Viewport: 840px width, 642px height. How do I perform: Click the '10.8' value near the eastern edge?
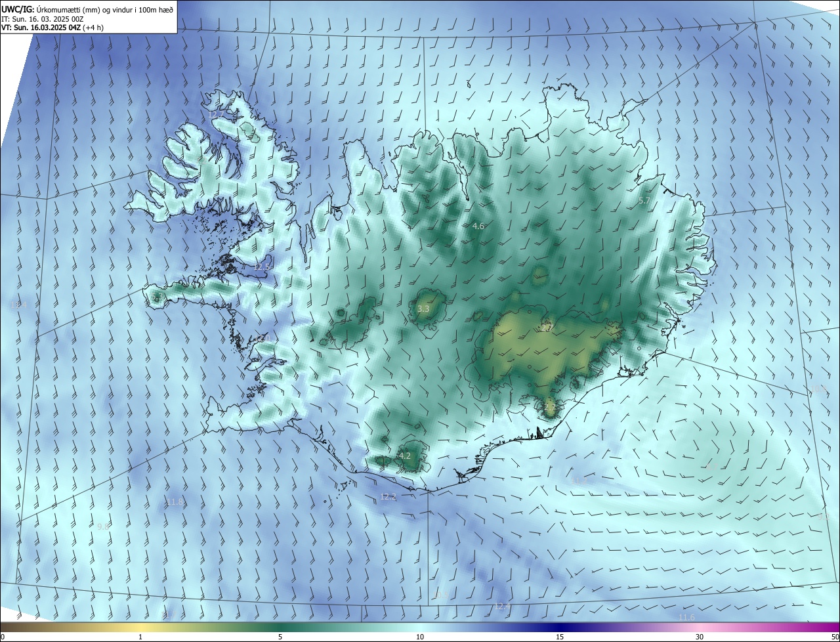[819, 389]
